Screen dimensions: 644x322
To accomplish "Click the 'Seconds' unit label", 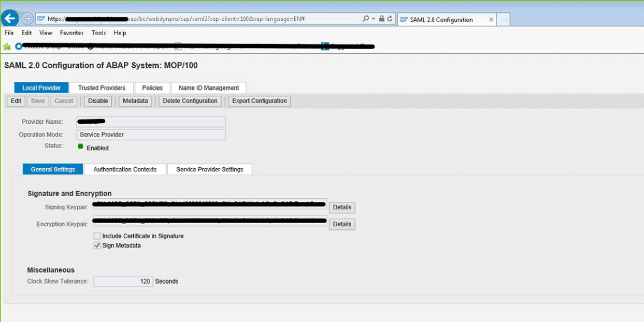I will click(166, 282).
